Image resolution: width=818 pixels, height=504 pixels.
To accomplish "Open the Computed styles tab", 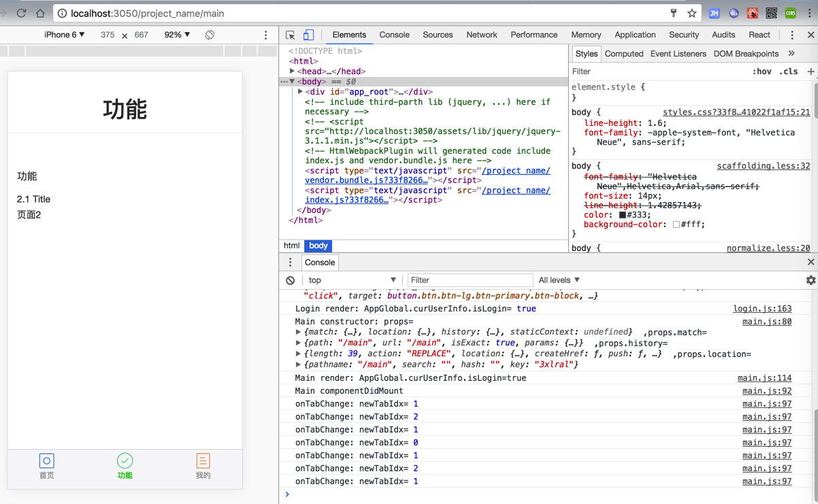I will click(623, 54).
